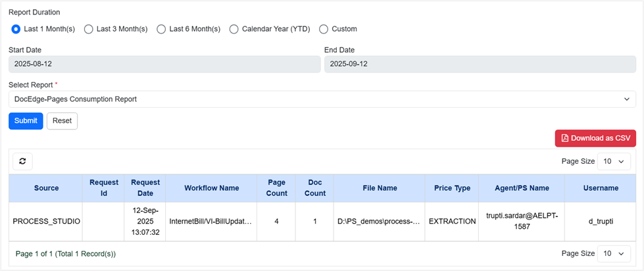This screenshot has width=644, height=271.
Task: Choose the Last 3 Month(s) duration
Action: 89,29
